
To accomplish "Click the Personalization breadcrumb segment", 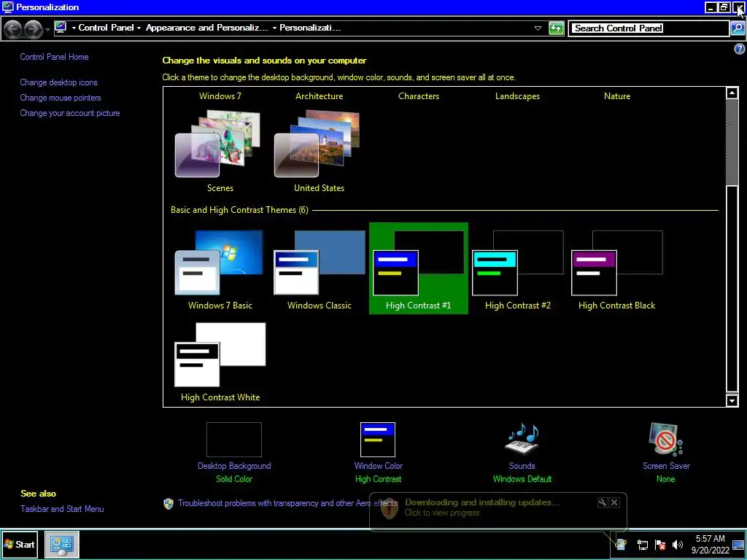I will click(309, 28).
